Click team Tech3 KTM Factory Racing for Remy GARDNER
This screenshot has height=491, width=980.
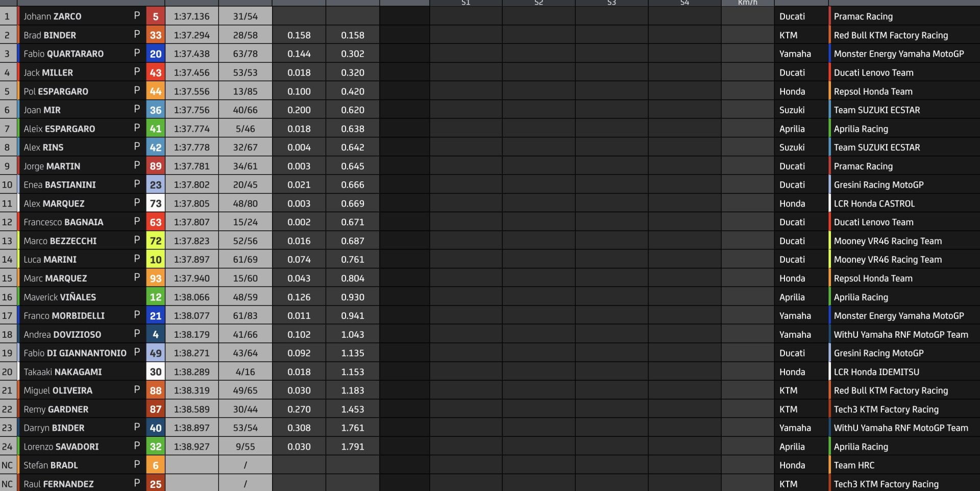886,409
